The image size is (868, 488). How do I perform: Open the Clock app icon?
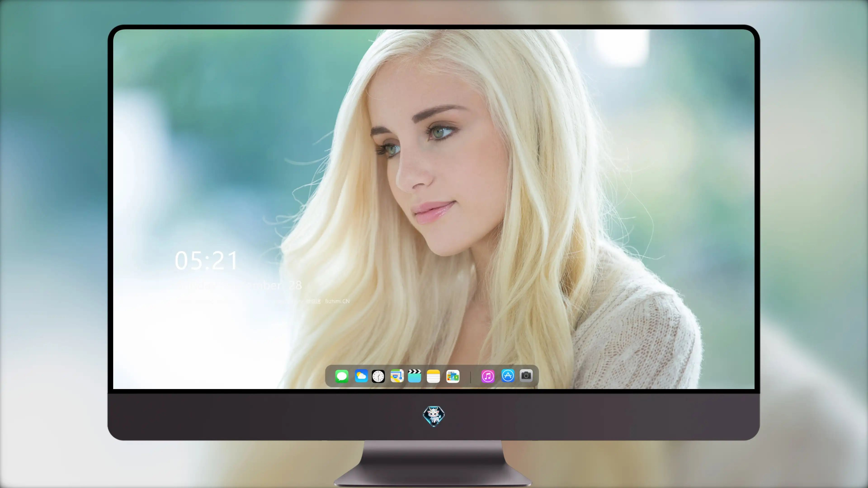tap(378, 376)
